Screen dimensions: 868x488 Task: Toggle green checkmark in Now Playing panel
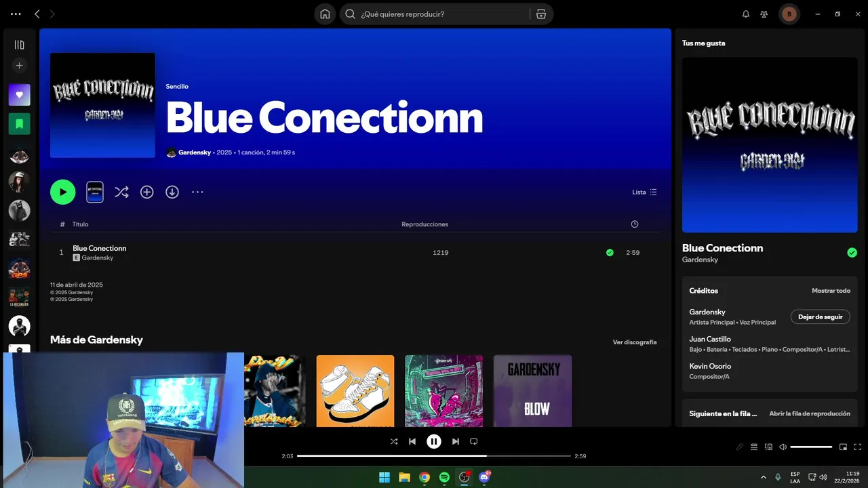tap(852, 253)
